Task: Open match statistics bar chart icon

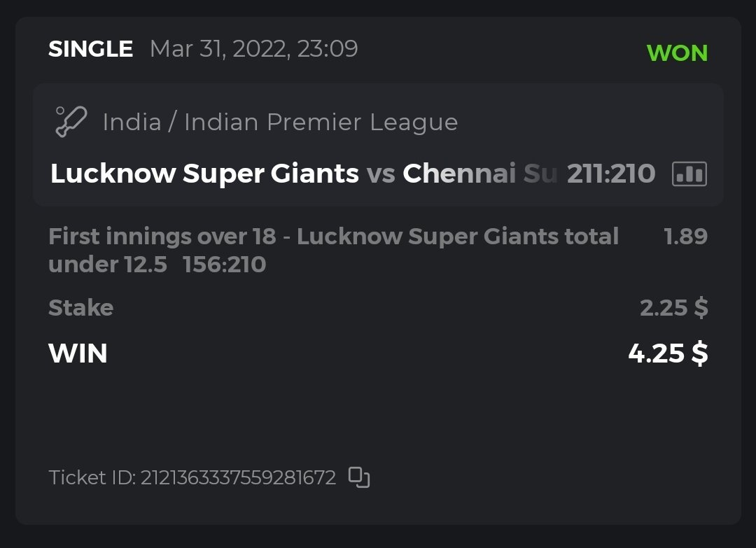Action: click(x=689, y=174)
